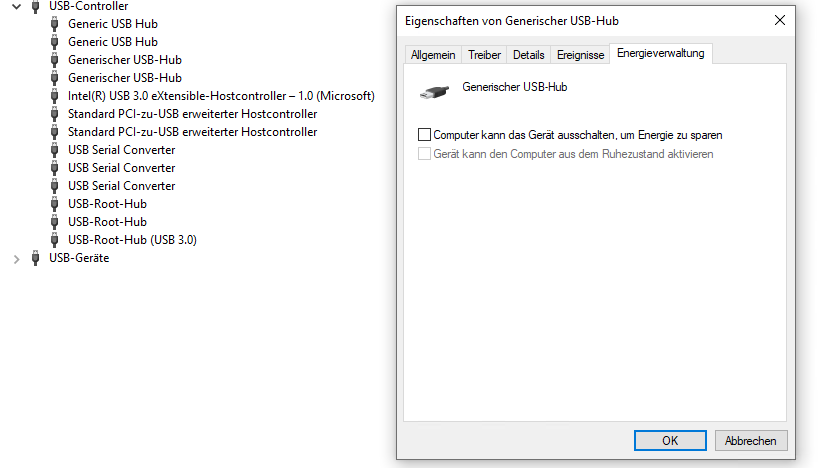Open the Details tab
The image size is (819, 468).
pos(529,55)
